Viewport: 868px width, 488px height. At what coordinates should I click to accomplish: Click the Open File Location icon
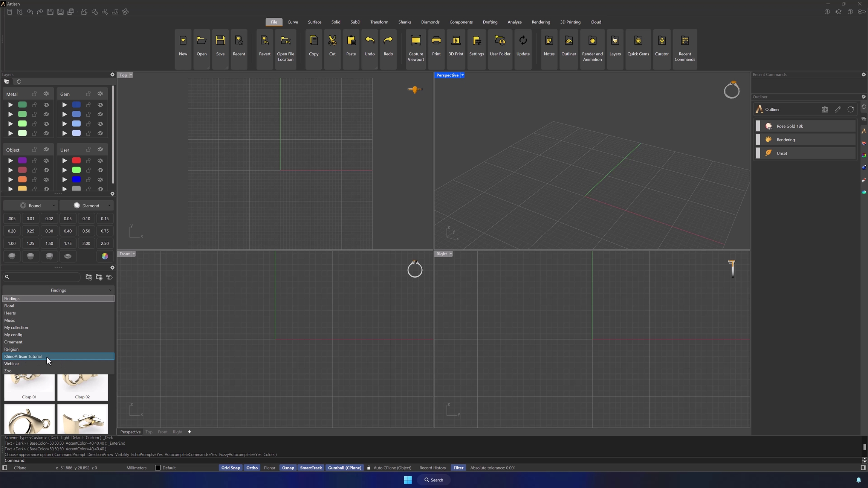pos(285,41)
